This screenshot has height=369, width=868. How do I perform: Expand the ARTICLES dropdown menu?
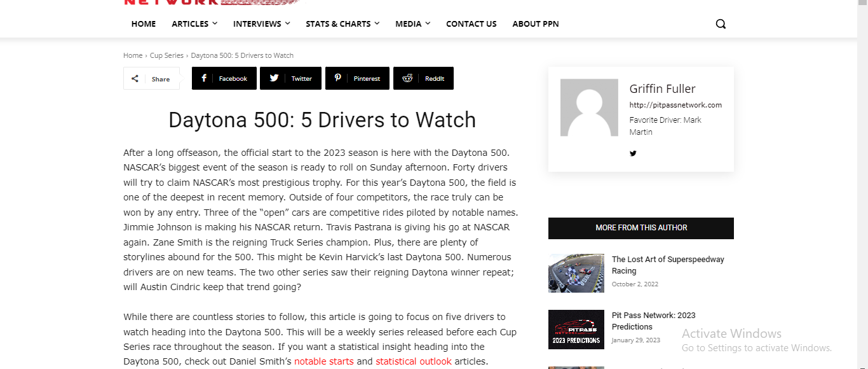click(x=194, y=24)
